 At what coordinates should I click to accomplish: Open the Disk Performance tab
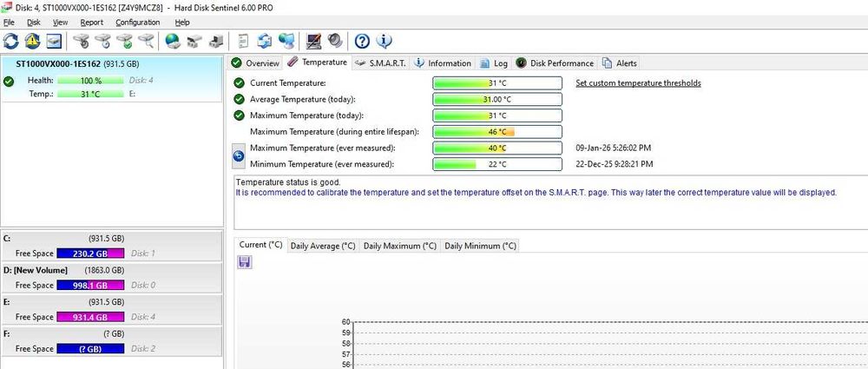click(555, 63)
